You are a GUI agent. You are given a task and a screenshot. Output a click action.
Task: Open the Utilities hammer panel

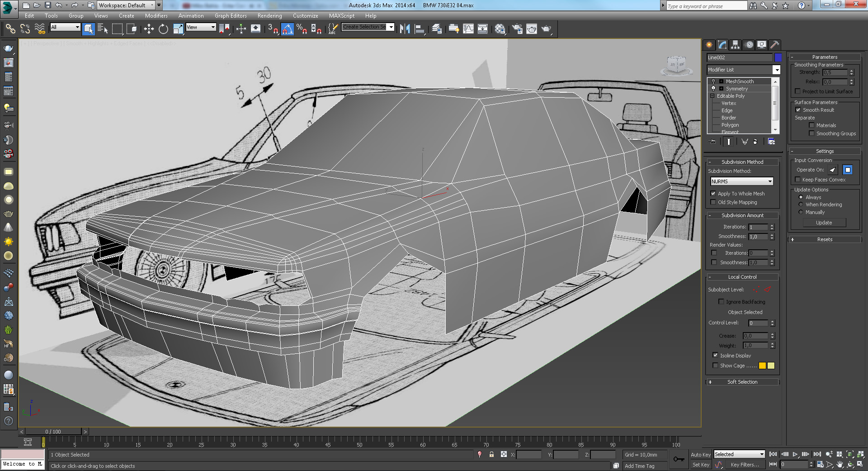[774, 45]
